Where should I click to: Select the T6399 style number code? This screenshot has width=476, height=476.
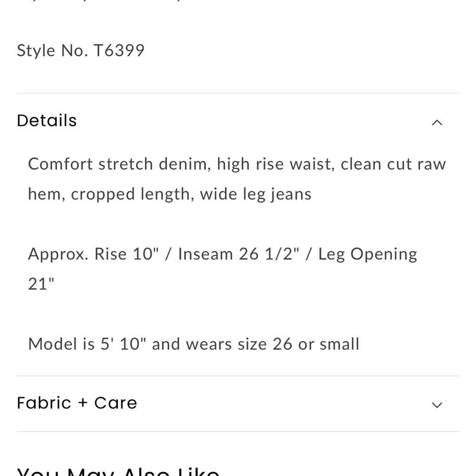pos(119,50)
